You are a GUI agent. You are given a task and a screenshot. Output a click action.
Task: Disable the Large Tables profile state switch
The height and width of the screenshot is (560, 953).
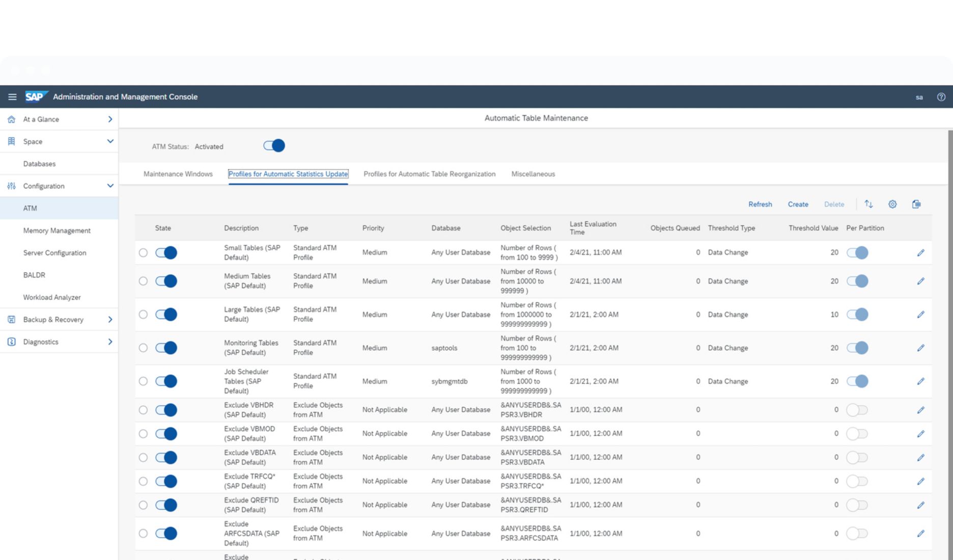166,315
